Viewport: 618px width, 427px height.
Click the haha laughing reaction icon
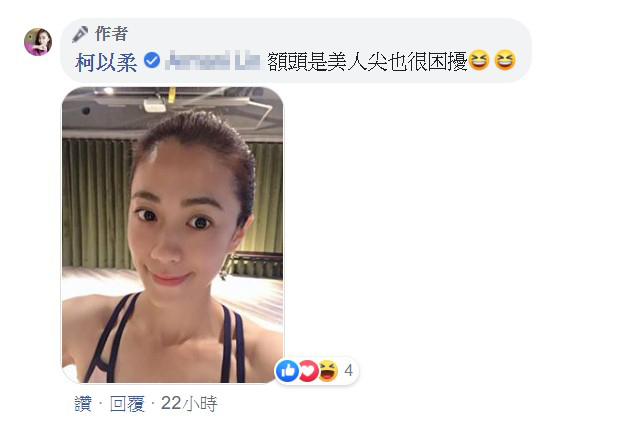(328, 371)
